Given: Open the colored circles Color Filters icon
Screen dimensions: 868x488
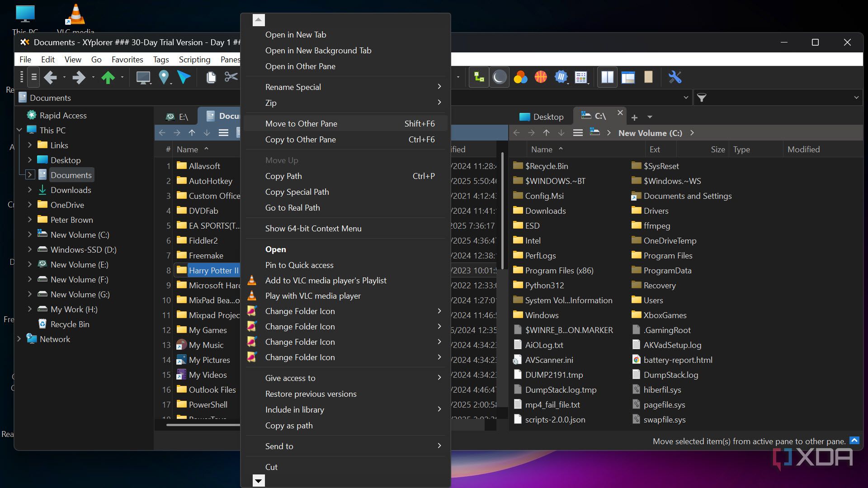Looking at the screenshot, I should tap(520, 77).
